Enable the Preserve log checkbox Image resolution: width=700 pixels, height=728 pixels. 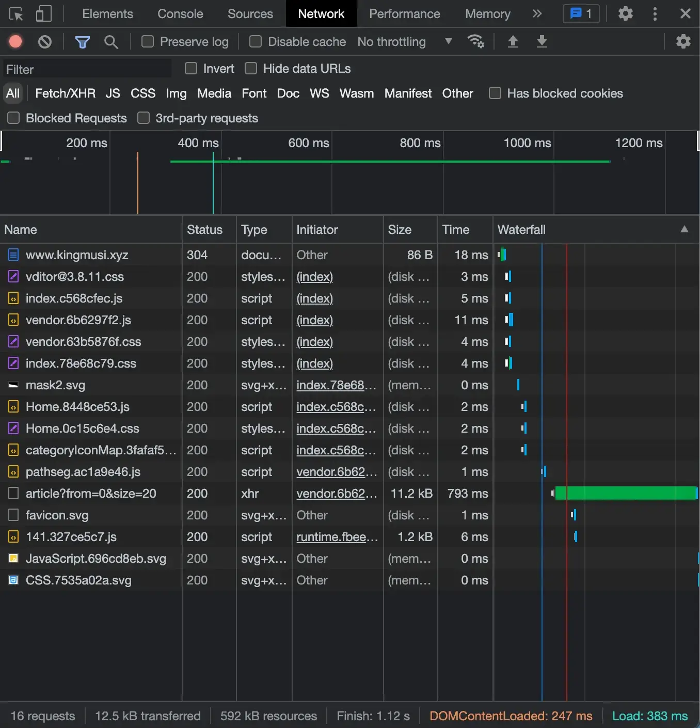148,41
